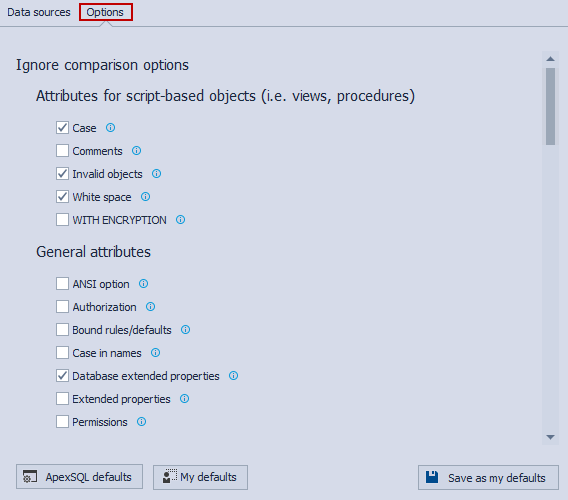The height and width of the screenshot is (500, 568).
Task: Show info for White space option
Action: [x=146, y=197]
